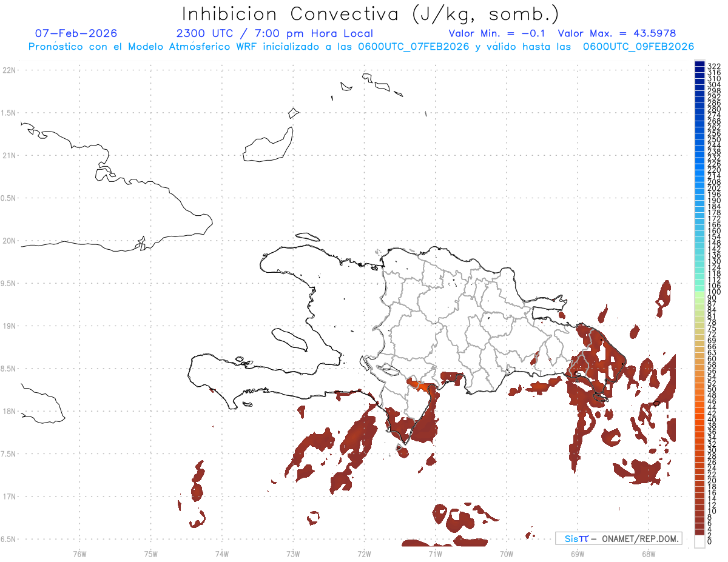
Task: Click the "71W" longitude label
Action: click(x=435, y=553)
